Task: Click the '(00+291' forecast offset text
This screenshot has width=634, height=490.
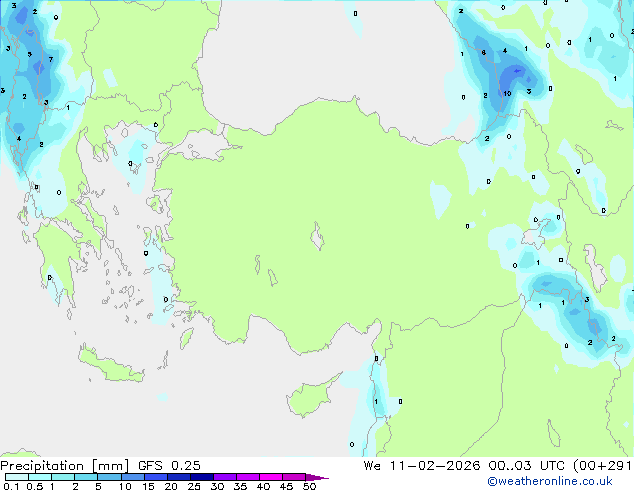Action: pos(602,466)
